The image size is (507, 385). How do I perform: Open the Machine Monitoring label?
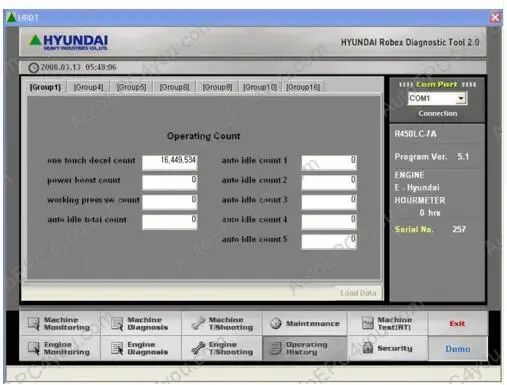(67, 324)
